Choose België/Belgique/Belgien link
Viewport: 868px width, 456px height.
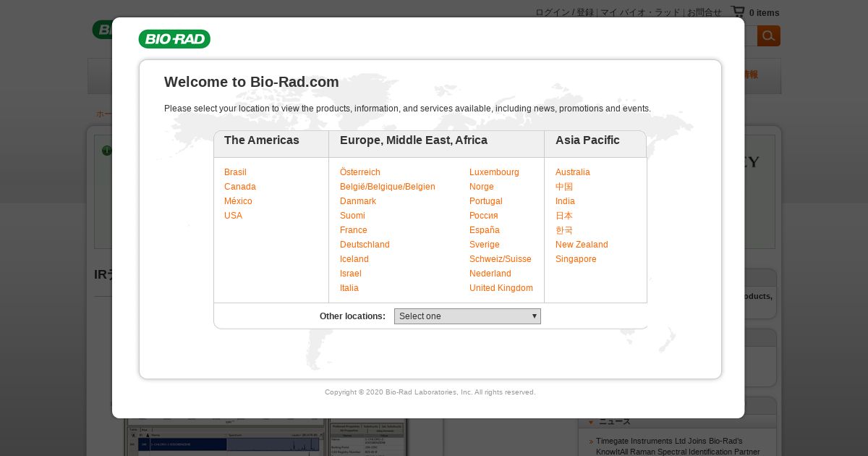(388, 187)
